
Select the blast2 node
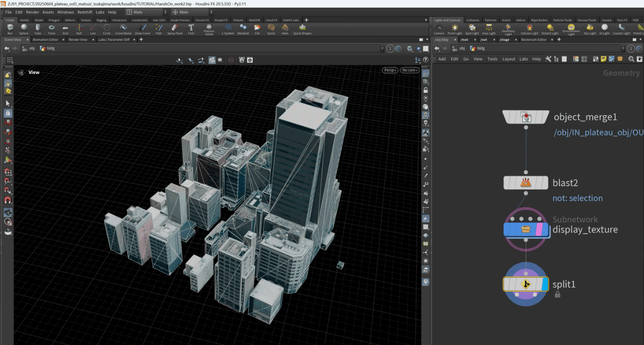526,183
